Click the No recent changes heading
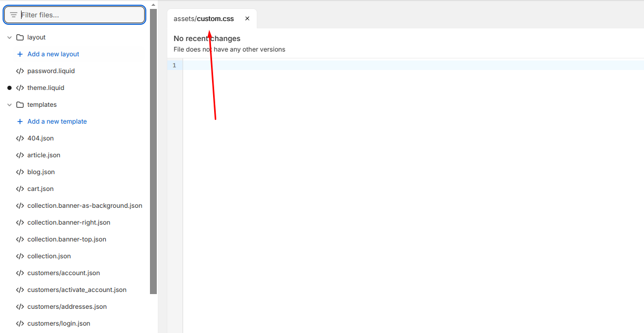 click(207, 38)
